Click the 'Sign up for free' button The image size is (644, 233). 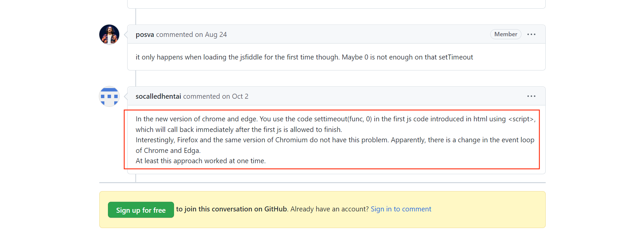click(141, 210)
